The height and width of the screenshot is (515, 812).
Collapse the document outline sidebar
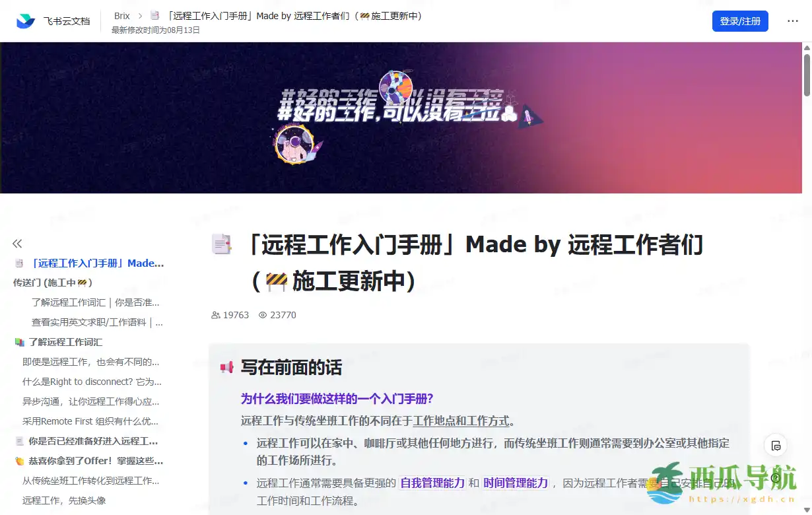coord(17,243)
